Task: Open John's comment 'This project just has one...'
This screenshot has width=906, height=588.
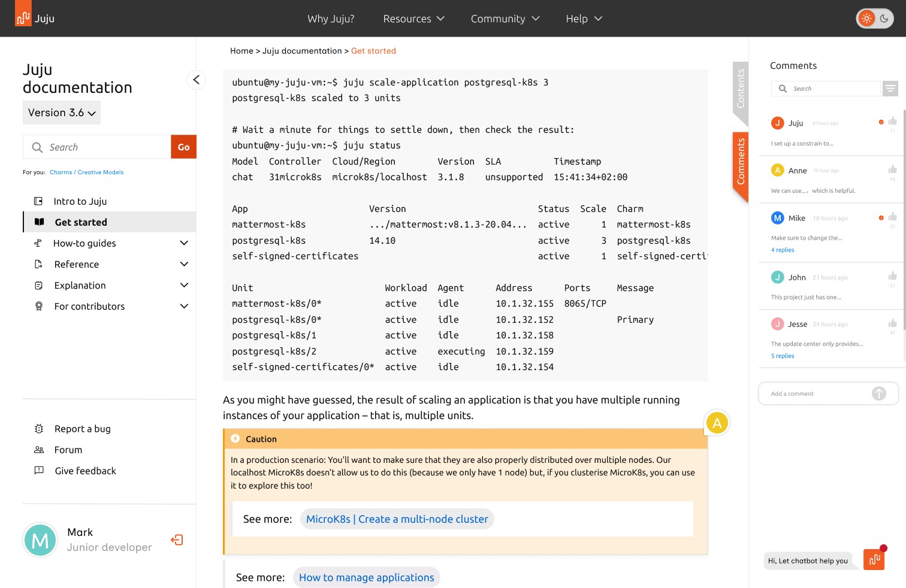Action: (806, 298)
